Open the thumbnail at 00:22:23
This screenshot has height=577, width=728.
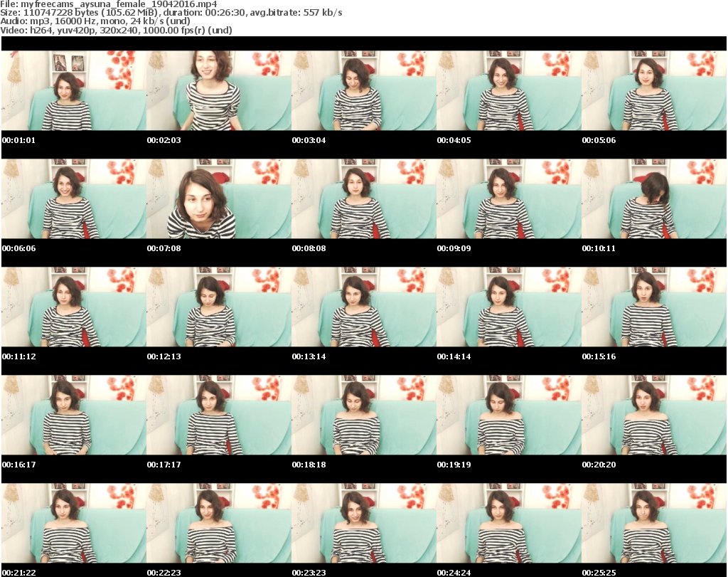(219, 524)
